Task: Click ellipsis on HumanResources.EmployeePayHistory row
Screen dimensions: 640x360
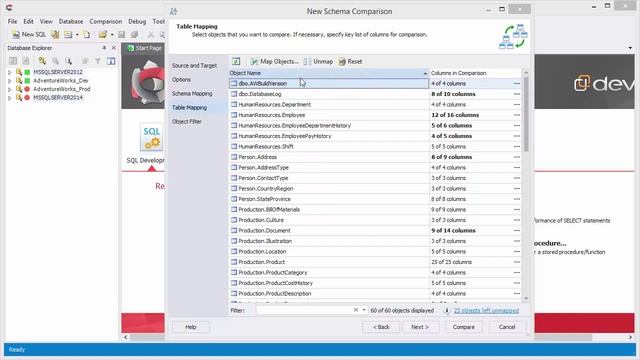Action: tap(517, 136)
